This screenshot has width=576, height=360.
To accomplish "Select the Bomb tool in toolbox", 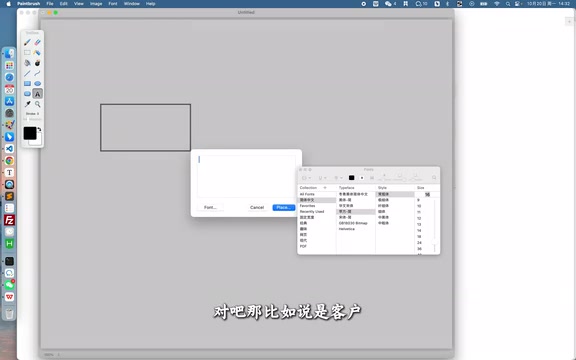I will click(x=37, y=63).
